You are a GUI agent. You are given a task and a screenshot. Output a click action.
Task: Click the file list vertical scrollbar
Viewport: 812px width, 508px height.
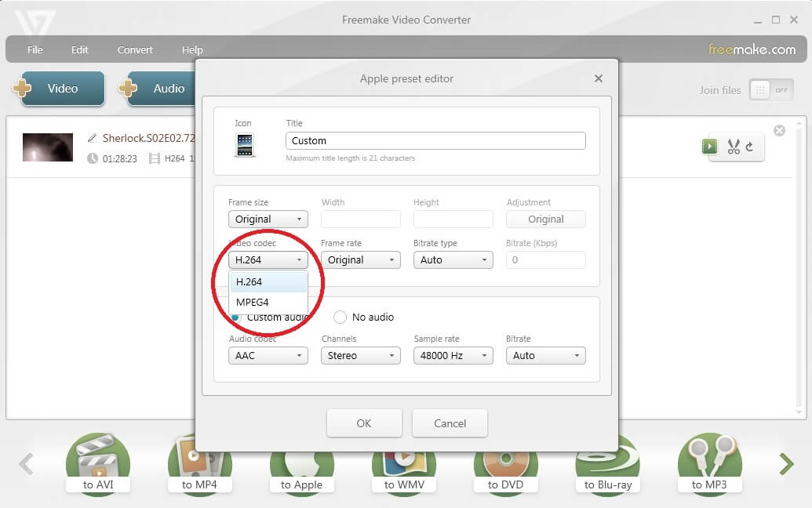coord(799,267)
